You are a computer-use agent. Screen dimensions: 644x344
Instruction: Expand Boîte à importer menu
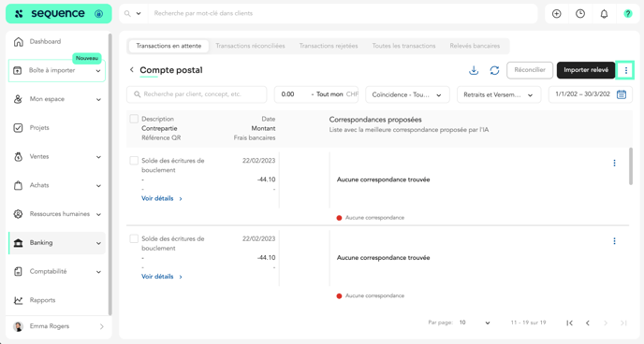pos(98,71)
